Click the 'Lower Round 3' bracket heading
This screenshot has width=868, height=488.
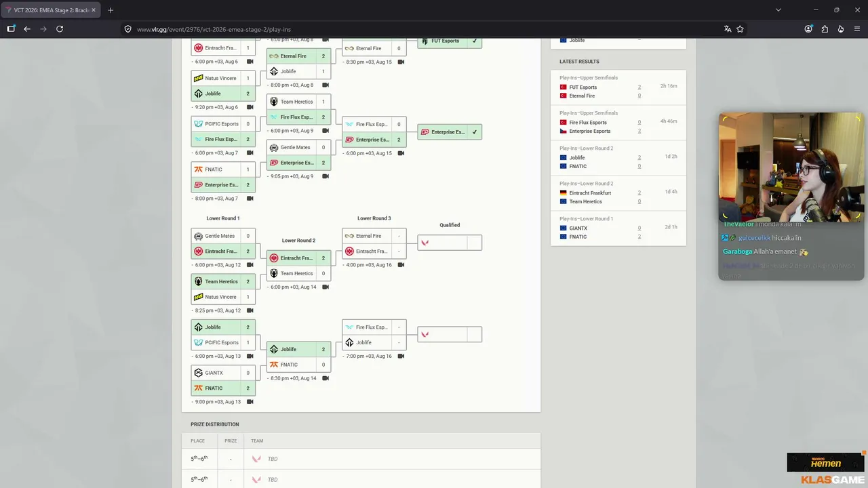pyautogui.click(x=374, y=218)
